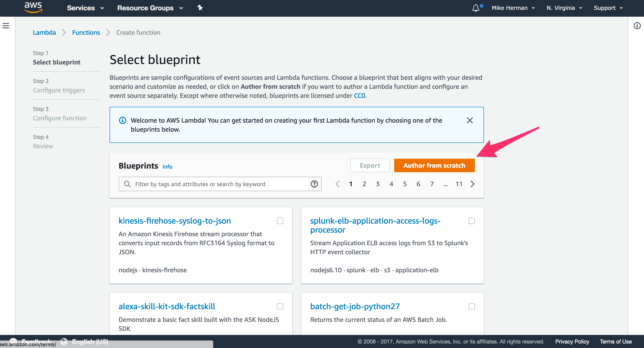644x348 pixels.
Task: Dismiss the Welcome to AWS Lambda banner
Action: point(470,120)
